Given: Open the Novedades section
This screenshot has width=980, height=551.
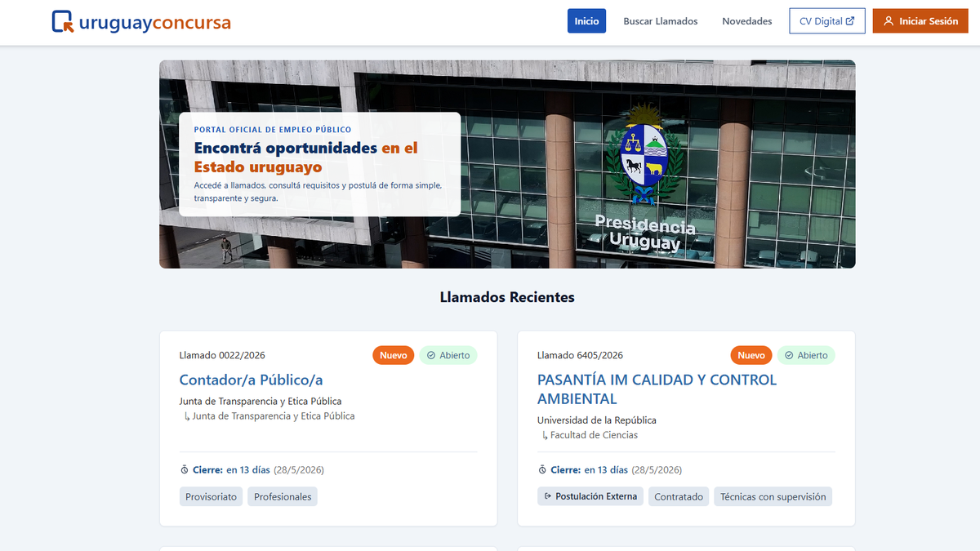Looking at the screenshot, I should [x=746, y=21].
